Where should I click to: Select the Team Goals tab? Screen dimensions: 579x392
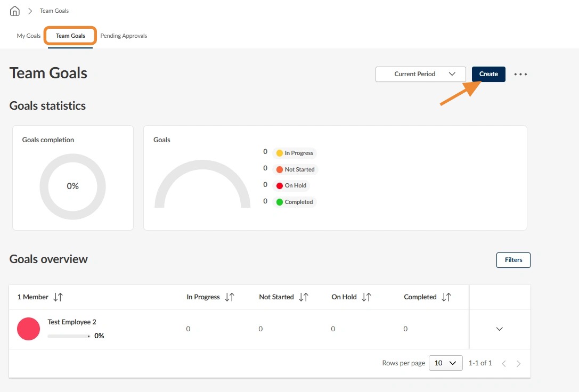tap(70, 36)
